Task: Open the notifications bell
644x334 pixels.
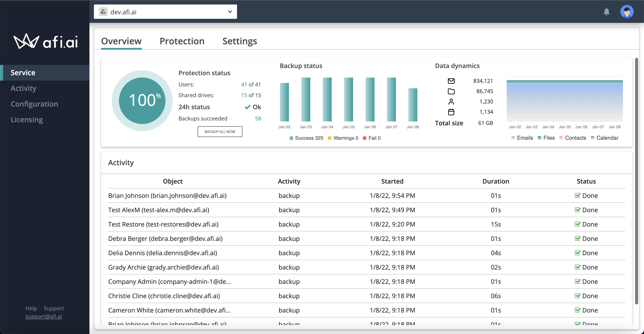Action: pyautogui.click(x=606, y=12)
